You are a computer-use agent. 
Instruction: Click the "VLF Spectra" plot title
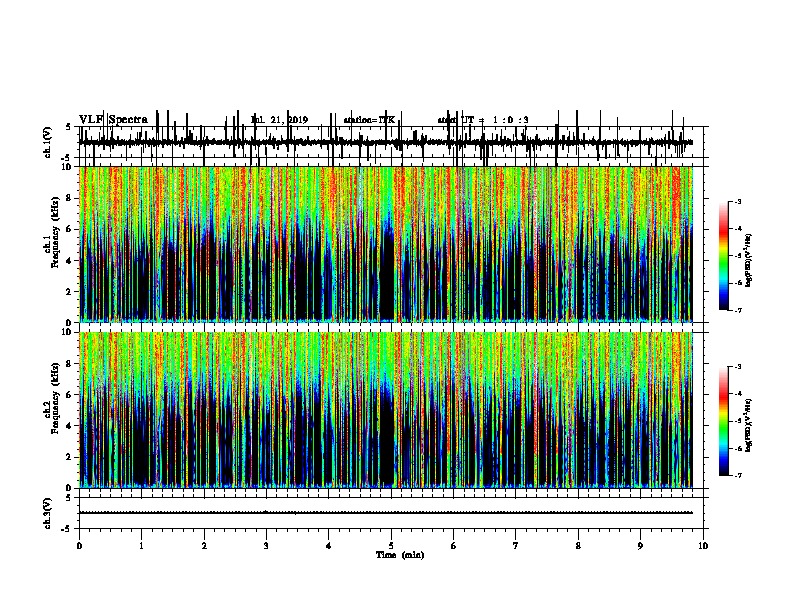113,120
